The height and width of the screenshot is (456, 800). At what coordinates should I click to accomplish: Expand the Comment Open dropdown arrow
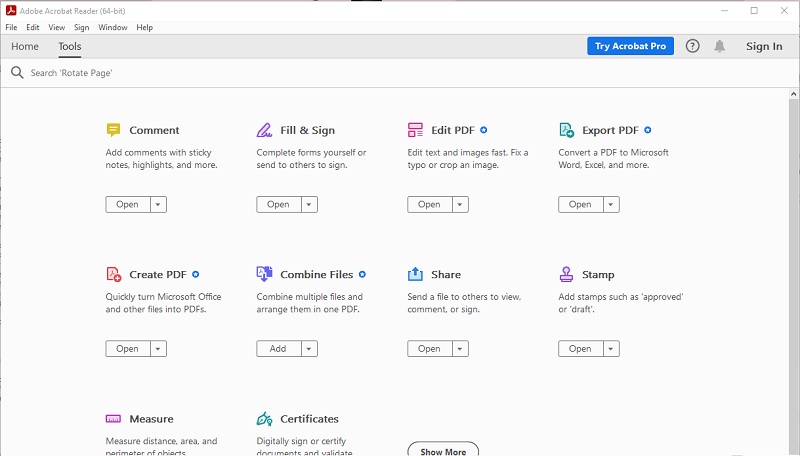158,205
